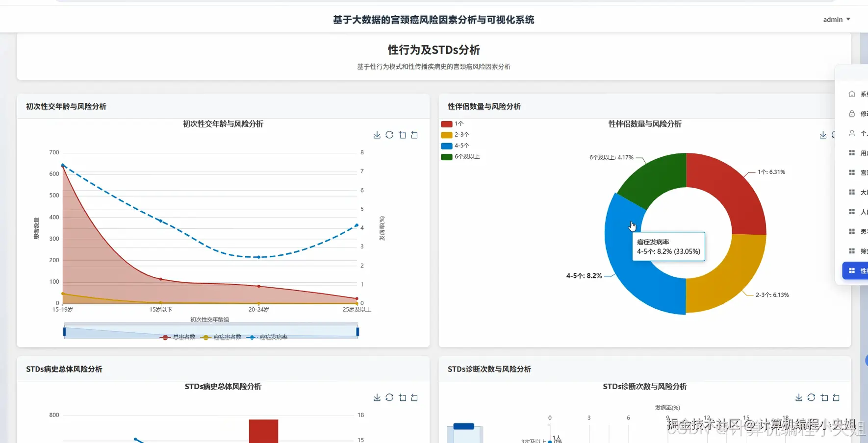Save the STDs病史总体风险分析 chart as image

click(377, 397)
